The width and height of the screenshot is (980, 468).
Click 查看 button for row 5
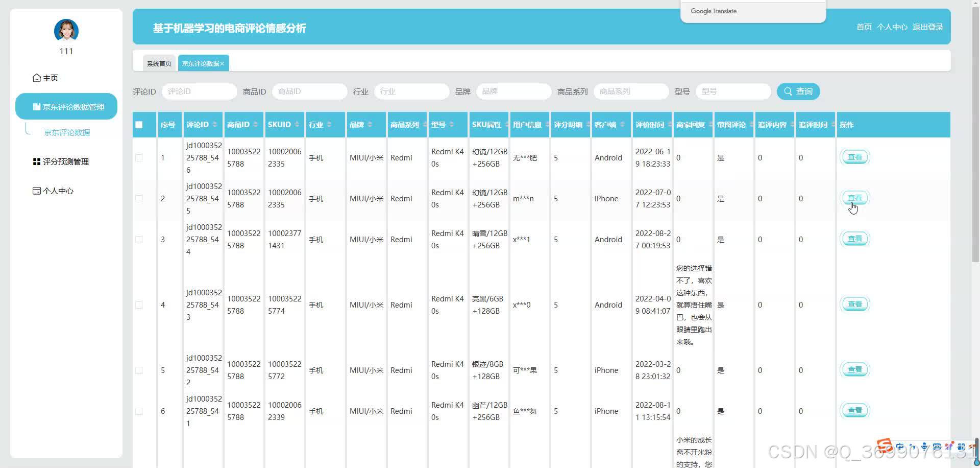(x=855, y=369)
